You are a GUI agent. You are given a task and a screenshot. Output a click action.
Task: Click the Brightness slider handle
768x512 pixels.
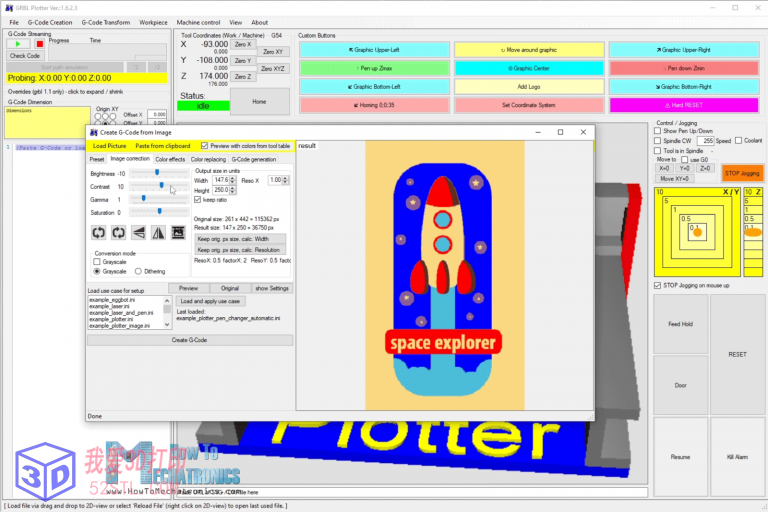157,172
